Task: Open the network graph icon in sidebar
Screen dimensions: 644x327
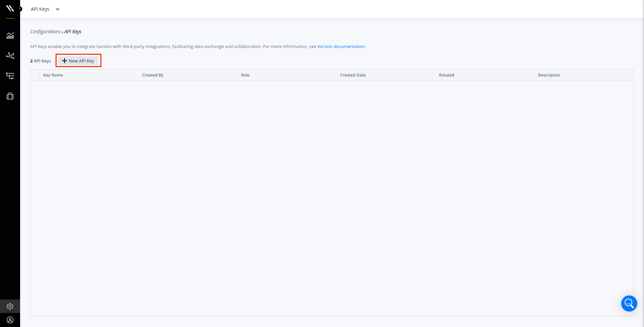Action: coord(10,56)
